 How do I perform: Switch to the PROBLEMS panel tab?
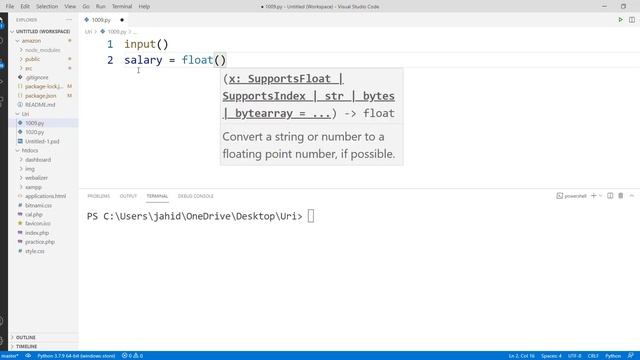click(99, 196)
